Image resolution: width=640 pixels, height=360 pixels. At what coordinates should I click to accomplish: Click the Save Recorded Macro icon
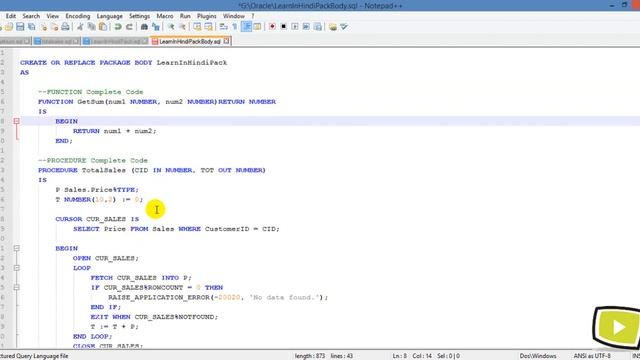click(x=318, y=27)
